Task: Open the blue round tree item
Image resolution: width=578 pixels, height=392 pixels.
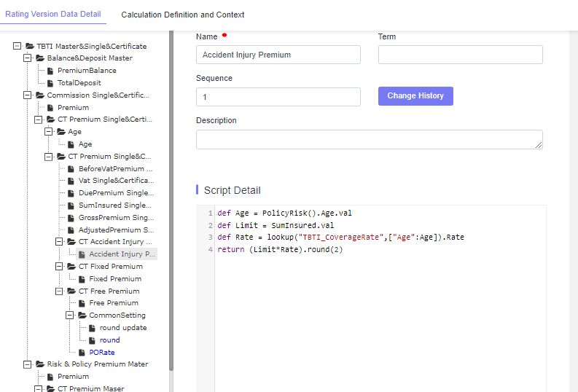Action: click(x=110, y=340)
